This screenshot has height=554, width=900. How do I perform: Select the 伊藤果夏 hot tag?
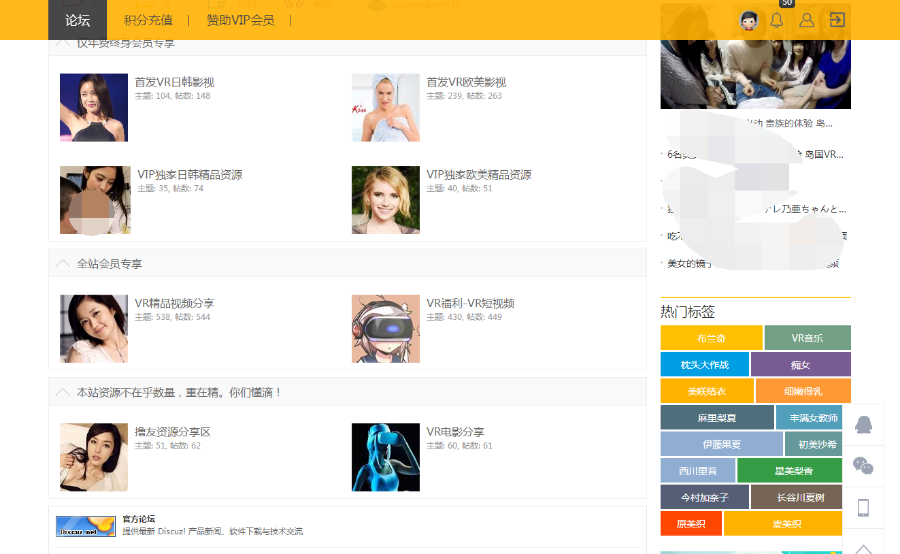(x=721, y=444)
